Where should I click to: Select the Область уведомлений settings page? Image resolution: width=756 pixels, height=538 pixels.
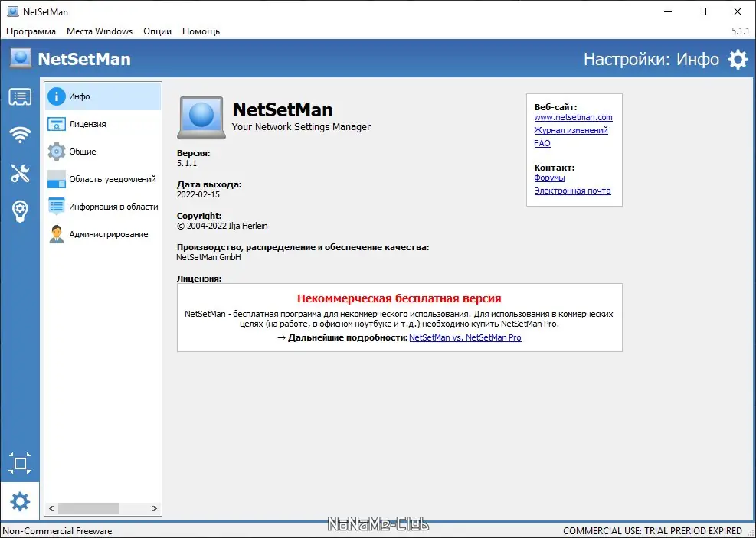[x=103, y=179]
